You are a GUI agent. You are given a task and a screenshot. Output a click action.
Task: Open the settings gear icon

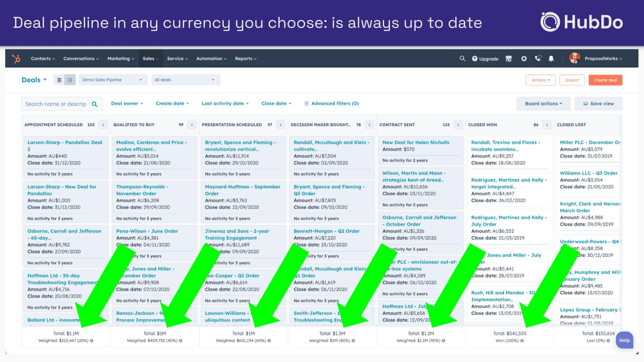(524, 58)
